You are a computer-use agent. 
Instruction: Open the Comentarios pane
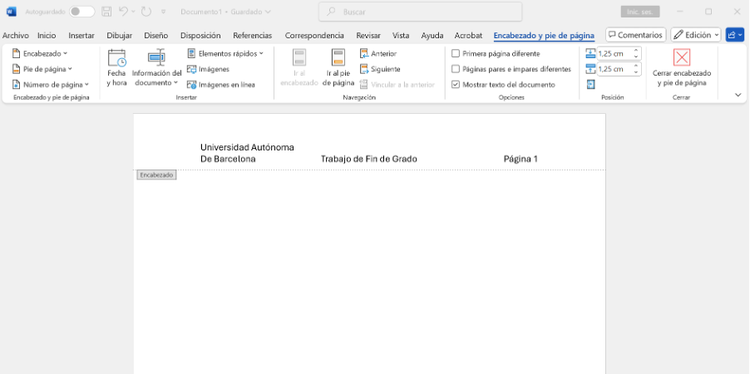(636, 35)
